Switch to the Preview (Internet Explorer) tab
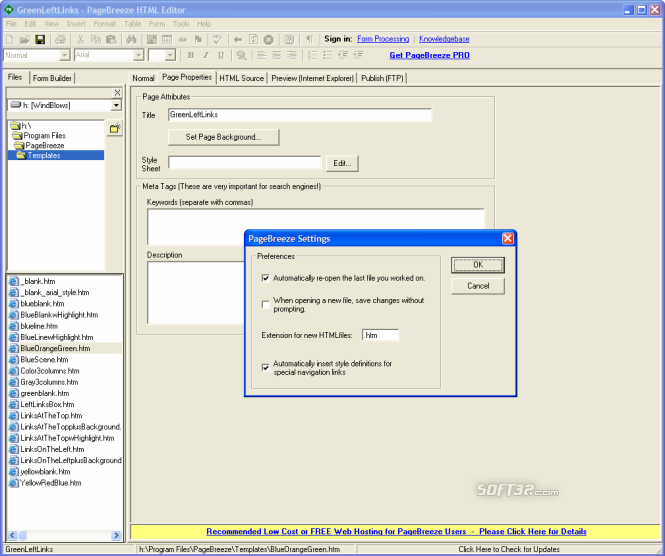Image resolution: width=665 pixels, height=556 pixels. [x=313, y=78]
